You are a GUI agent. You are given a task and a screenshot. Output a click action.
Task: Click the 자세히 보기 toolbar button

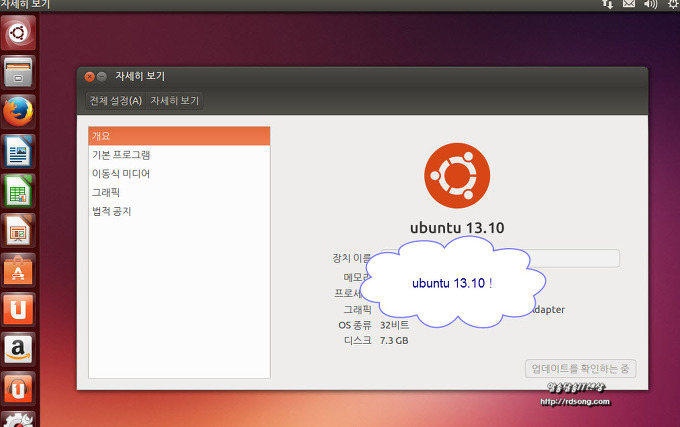175,101
